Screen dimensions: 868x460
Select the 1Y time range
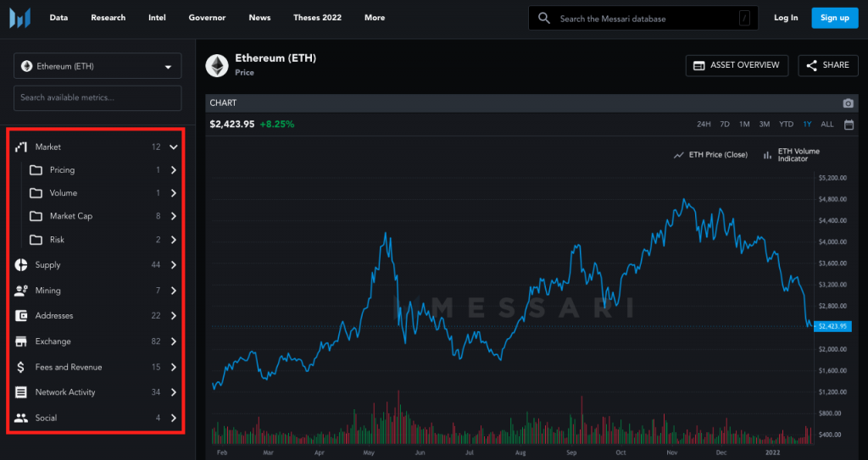pos(807,125)
